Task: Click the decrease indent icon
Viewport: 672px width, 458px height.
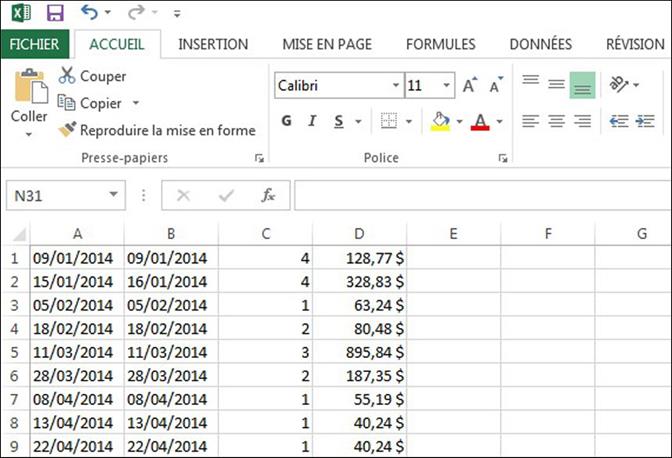Action: [619, 121]
